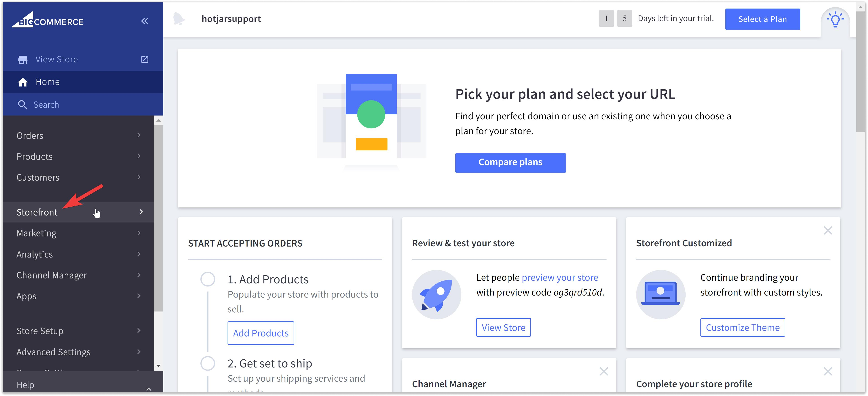Expand the Orders submenu
This screenshot has height=396, width=868.
coord(139,135)
